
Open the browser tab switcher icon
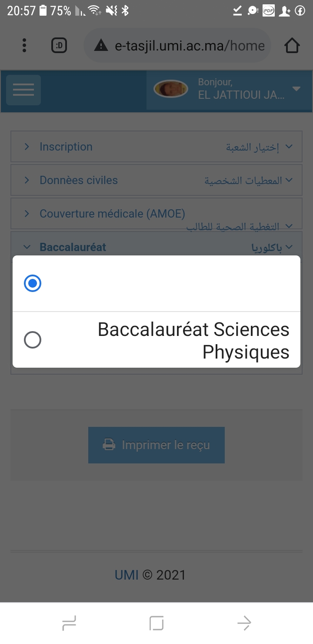59,45
